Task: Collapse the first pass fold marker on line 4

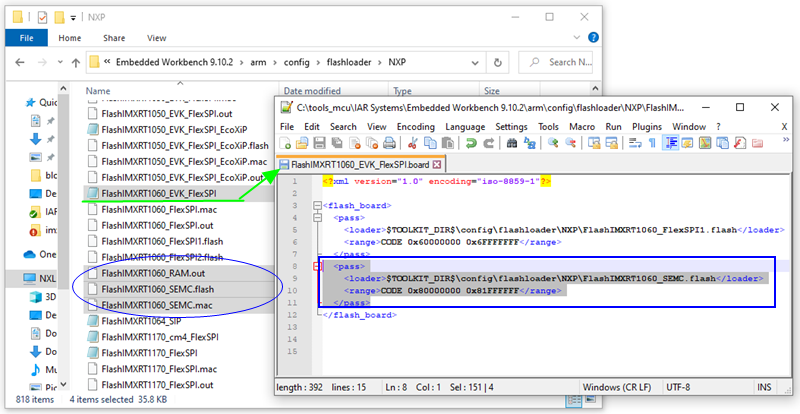Action: [x=317, y=218]
